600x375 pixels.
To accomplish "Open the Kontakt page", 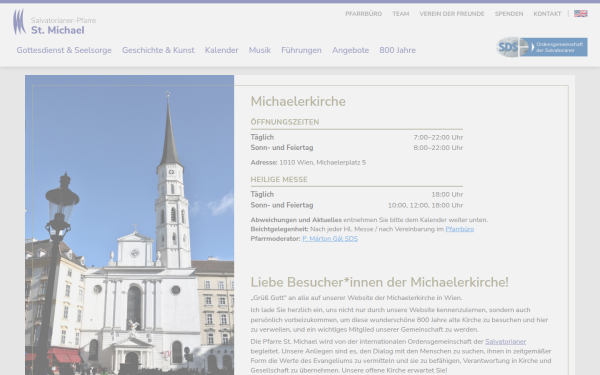I will [x=547, y=14].
